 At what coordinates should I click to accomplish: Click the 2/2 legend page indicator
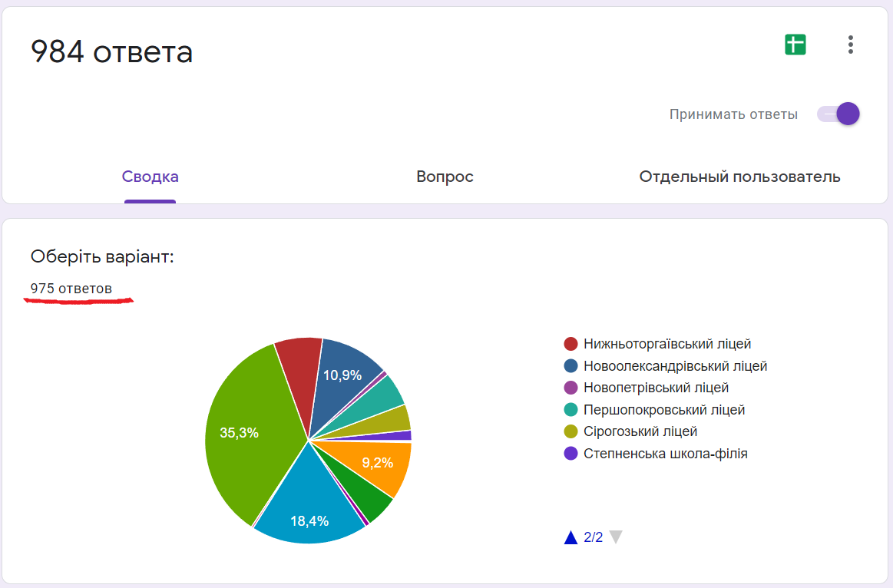[594, 537]
